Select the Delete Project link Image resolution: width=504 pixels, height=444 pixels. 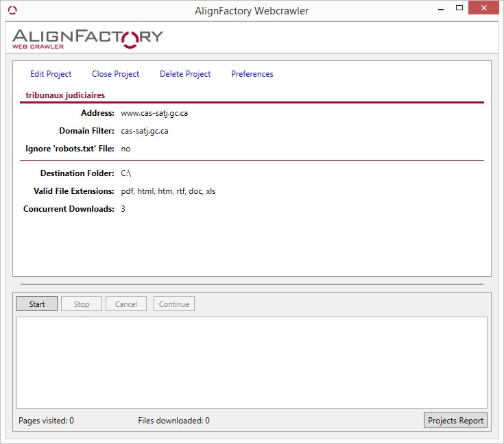coord(185,74)
